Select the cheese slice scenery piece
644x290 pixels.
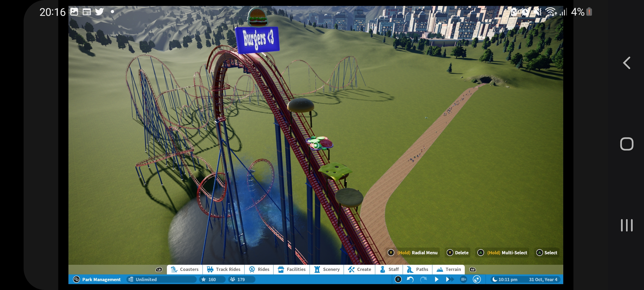[x=335, y=171]
